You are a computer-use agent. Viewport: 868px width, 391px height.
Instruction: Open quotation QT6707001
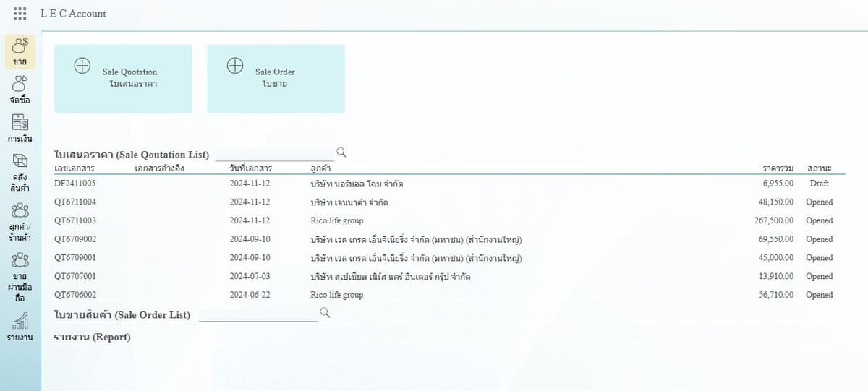pos(75,276)
